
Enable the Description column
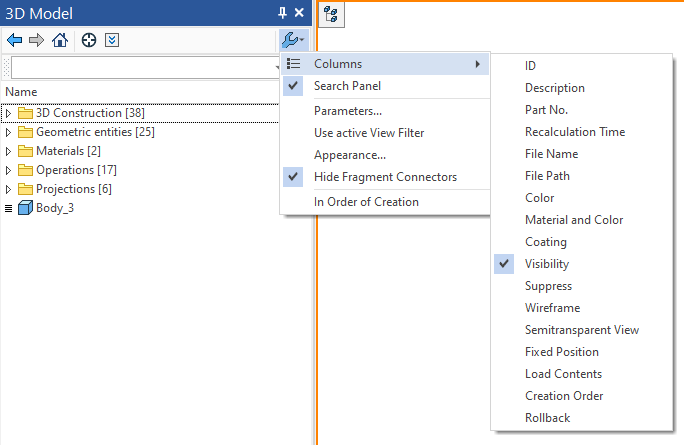(x=582, y=88)
